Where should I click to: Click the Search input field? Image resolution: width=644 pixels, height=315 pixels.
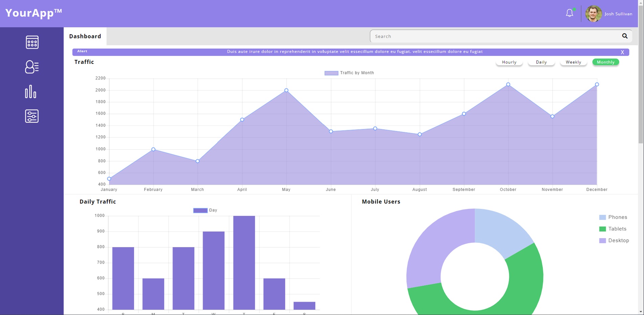[x=494, y=36]
